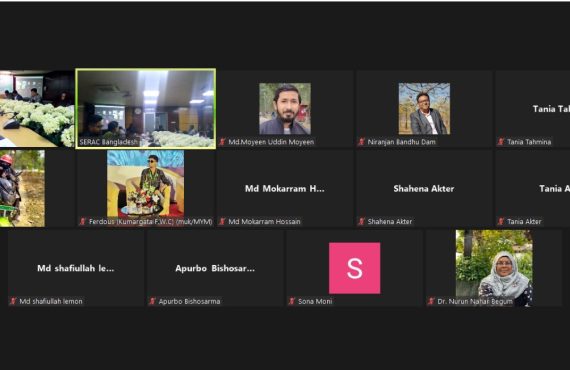Select Md.Moyeen Uddin Moyeen's profile photo
Viewport: 570px width, 370px height.
coord(285,109)
